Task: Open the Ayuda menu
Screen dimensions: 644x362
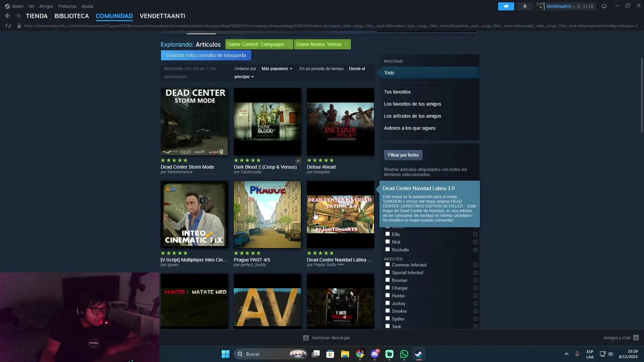Action: tap(87, 6)
